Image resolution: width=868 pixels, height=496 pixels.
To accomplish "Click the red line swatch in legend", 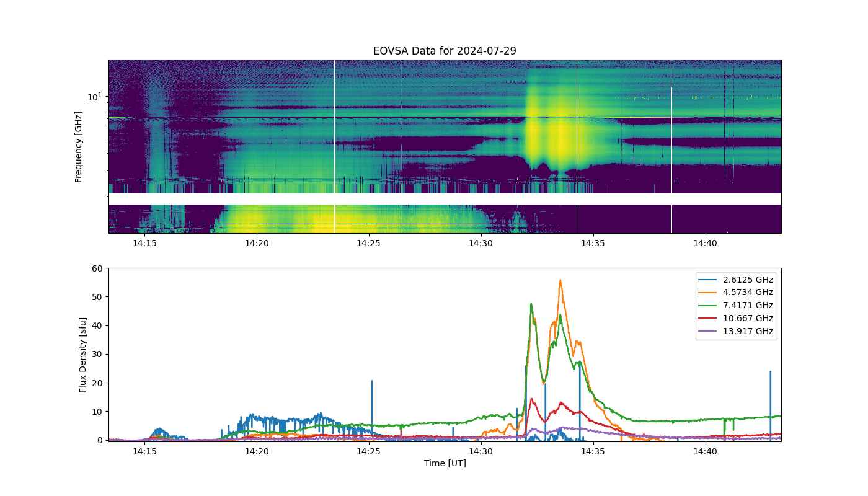I will [707, 319].
